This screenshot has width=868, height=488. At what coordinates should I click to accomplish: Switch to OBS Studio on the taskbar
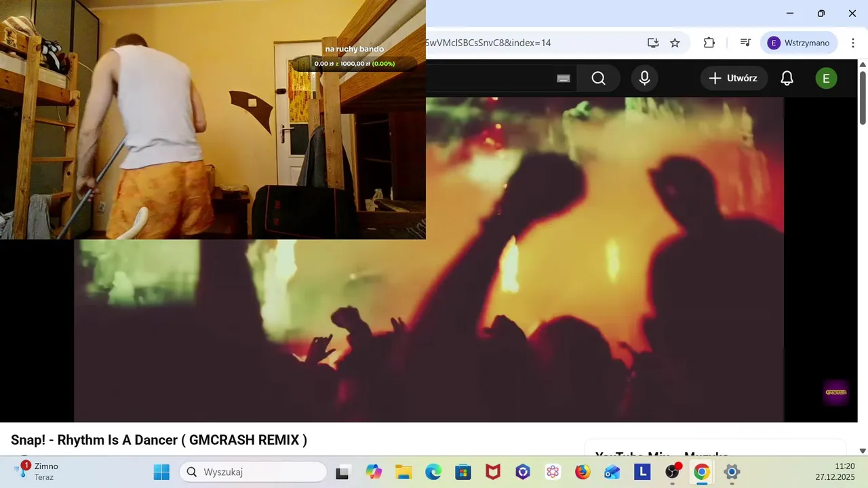[x=672, y=472]
